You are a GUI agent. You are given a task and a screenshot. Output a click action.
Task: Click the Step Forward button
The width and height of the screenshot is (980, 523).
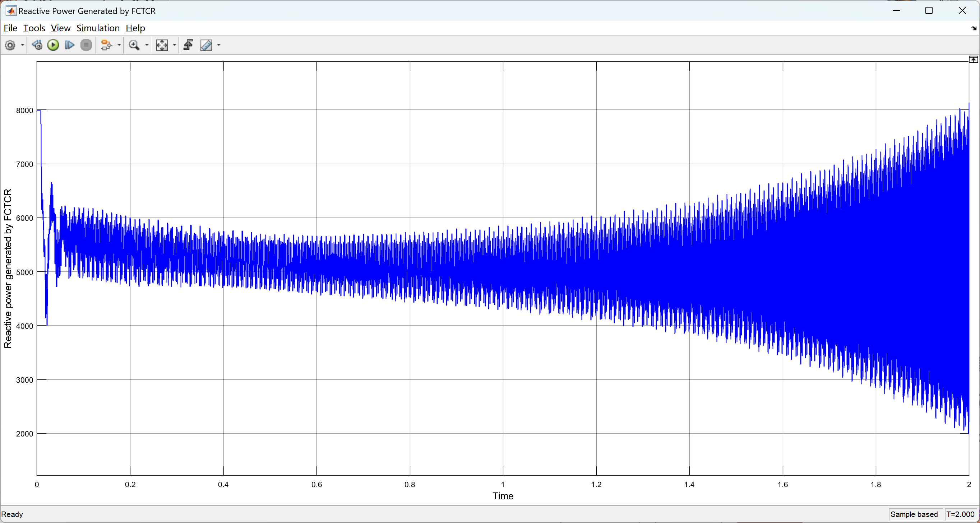(x=70, y=45)
